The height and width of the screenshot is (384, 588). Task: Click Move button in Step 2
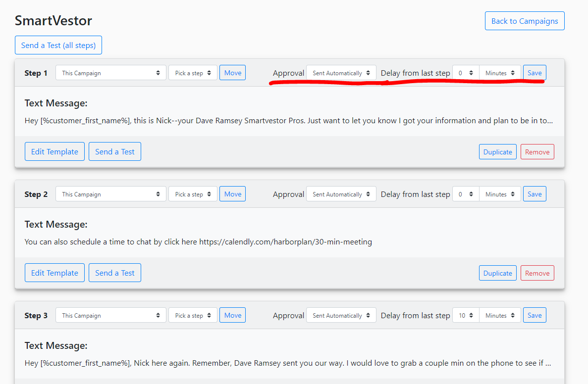click(232, 194)
